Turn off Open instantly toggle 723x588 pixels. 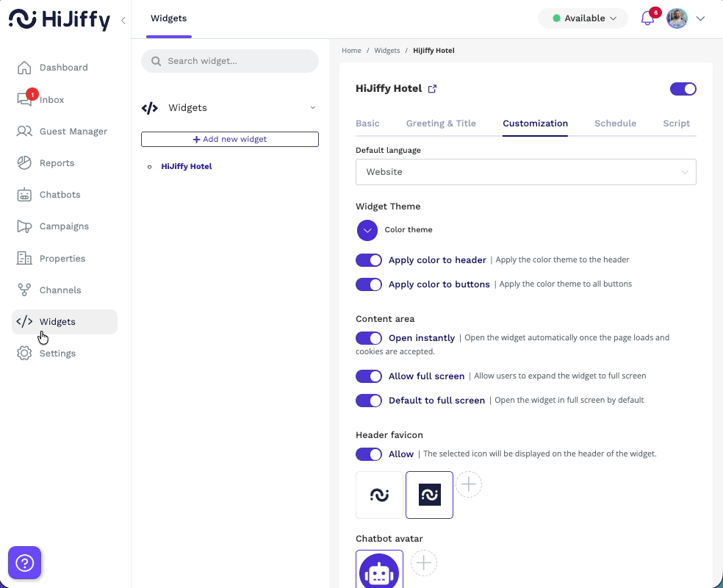pos(369,338)
